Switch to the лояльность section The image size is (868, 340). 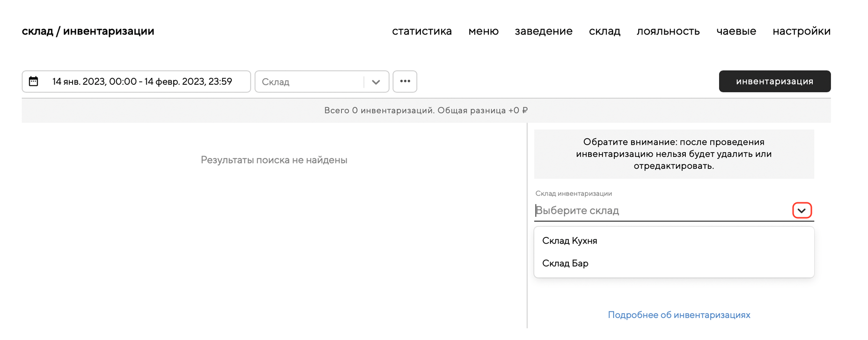(x=668, y=31)
